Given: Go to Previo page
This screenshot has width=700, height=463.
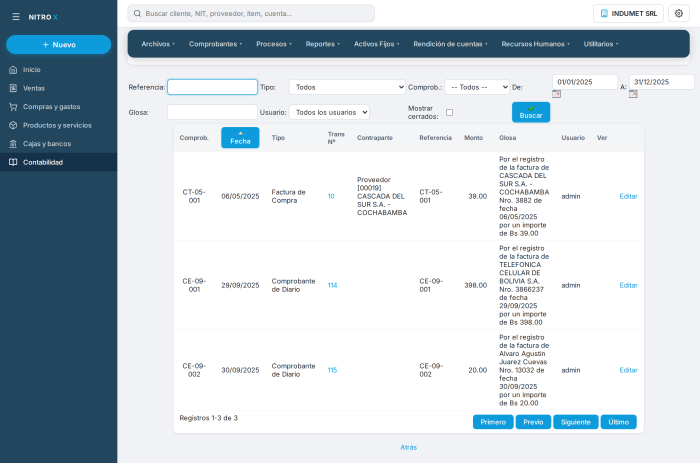Looking at the screenshot, I should click(533, 422).
